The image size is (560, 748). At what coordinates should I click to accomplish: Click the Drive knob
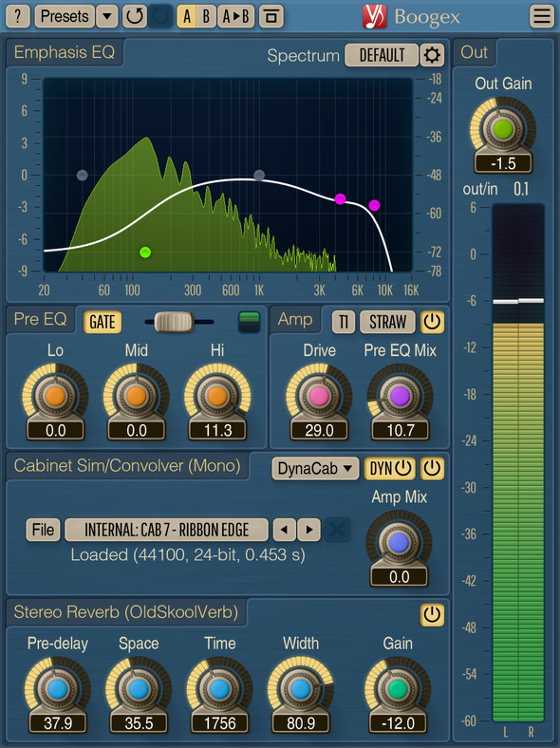319,397
